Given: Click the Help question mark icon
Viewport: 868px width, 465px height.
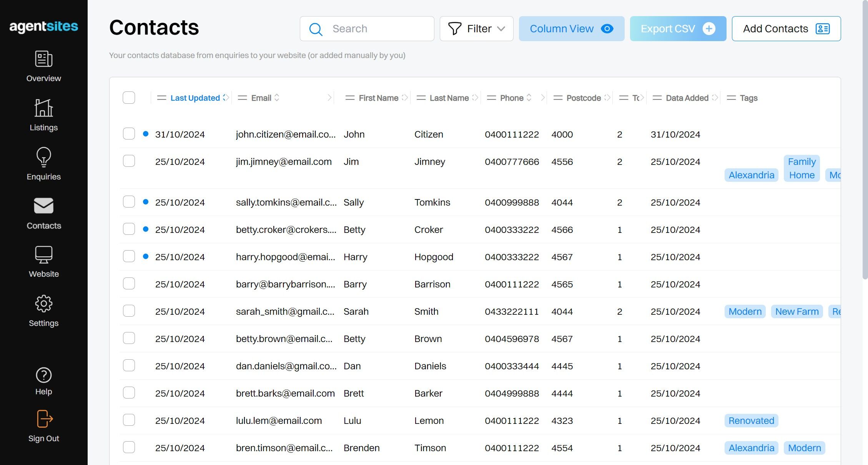Looking at the screenshot, I should [44, 375].
